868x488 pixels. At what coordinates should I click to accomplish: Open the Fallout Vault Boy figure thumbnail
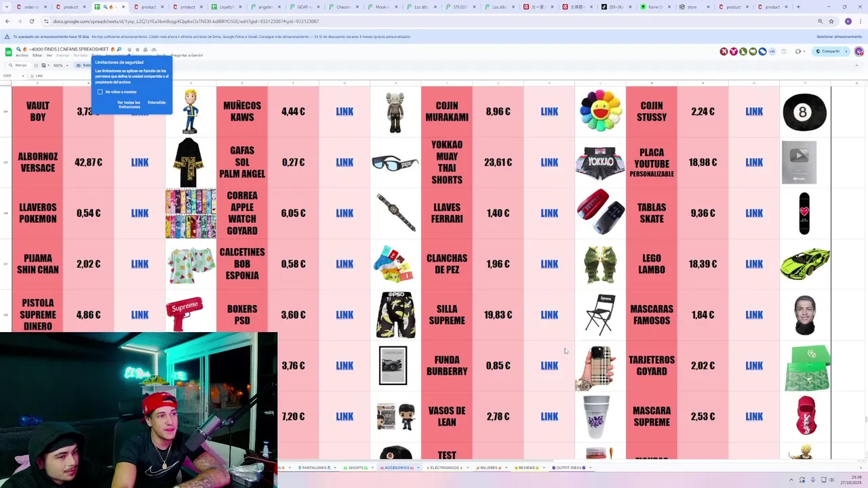[x=191, y=111]
